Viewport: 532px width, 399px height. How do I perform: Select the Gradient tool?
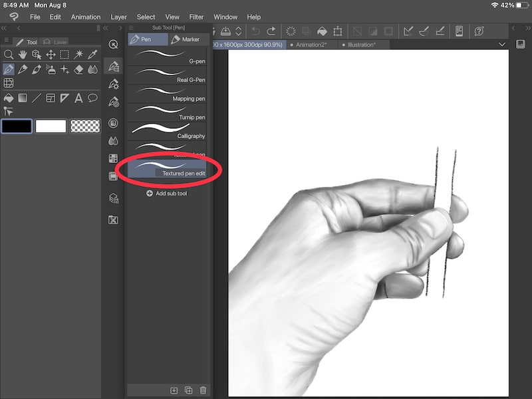[23, 98]
